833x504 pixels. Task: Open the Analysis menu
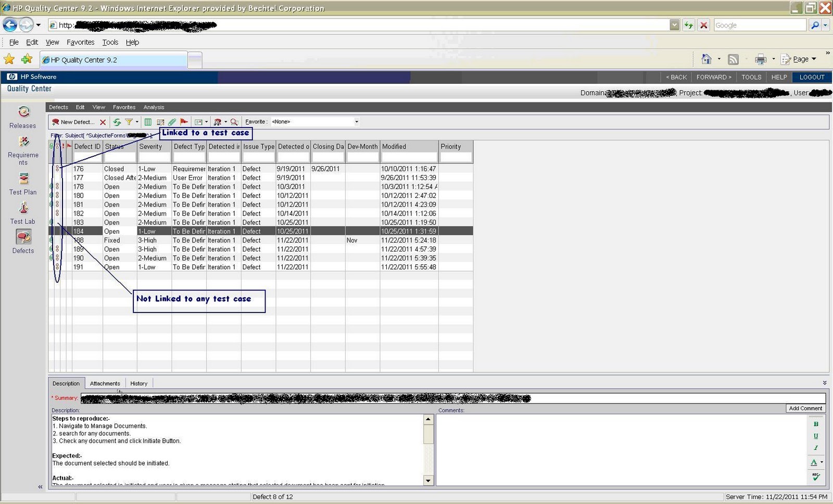[154, 107]
